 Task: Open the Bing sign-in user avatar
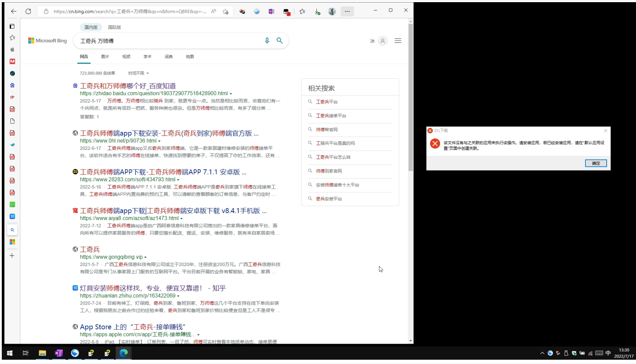click(383, 41)
